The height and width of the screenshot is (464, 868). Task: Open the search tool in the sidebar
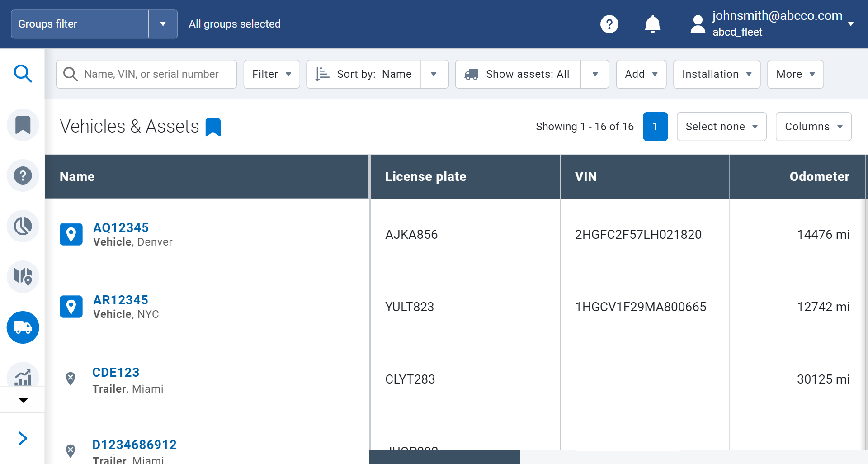pyautogui.click(x=23, y=74)
